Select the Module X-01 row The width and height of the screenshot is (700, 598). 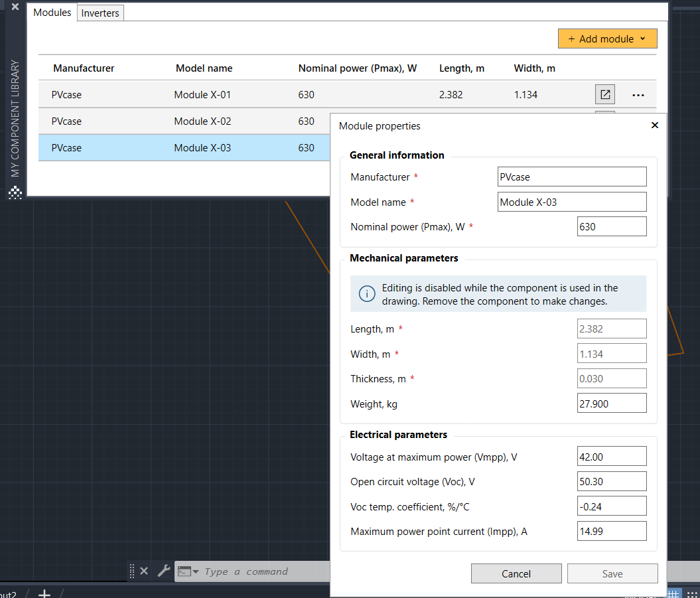[x=347, y=94]
